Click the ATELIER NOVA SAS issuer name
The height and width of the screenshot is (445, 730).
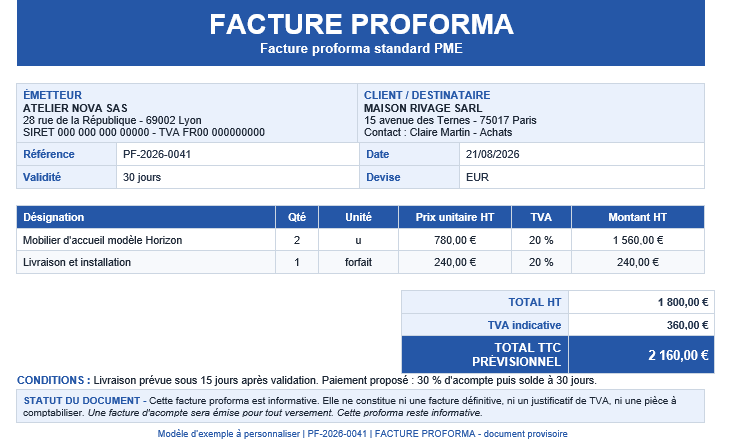[x=75, y=108]
